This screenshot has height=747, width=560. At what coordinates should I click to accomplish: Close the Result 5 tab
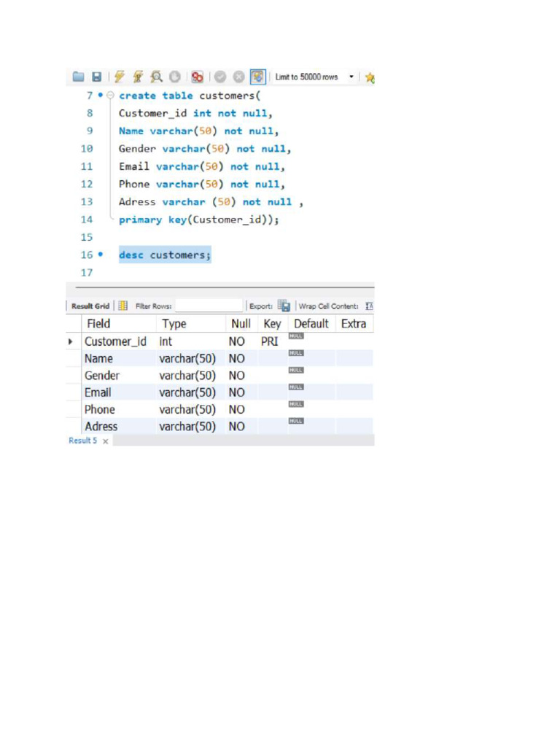coord(105,441)
